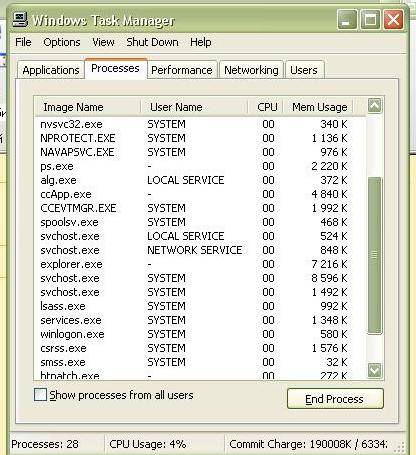This screenshot has width=416, height=455.
Task: Open the Networking tab
Action: tap(251, 70)
